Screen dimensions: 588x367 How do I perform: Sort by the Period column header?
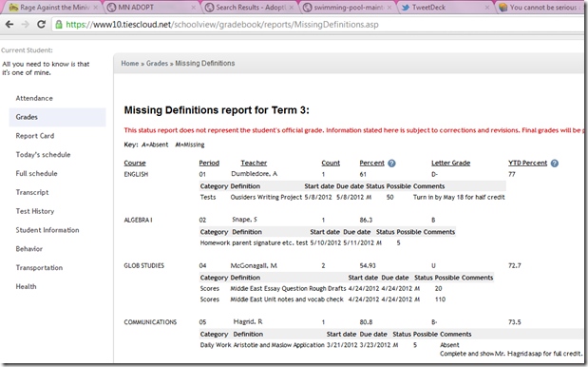click(x=209, y=163)
